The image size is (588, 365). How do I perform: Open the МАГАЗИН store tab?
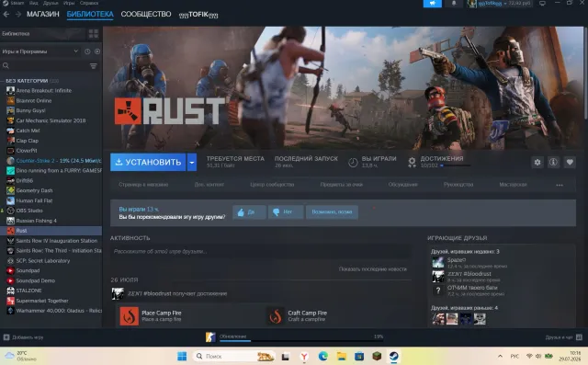43,15
